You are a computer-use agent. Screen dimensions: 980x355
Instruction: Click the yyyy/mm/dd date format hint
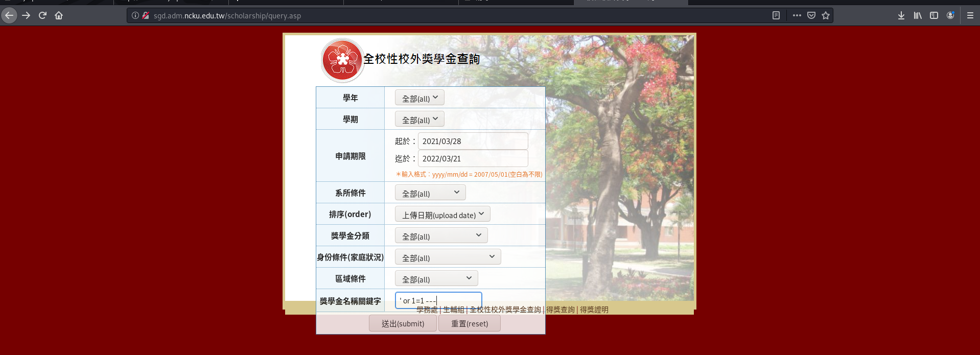[469, 174]
